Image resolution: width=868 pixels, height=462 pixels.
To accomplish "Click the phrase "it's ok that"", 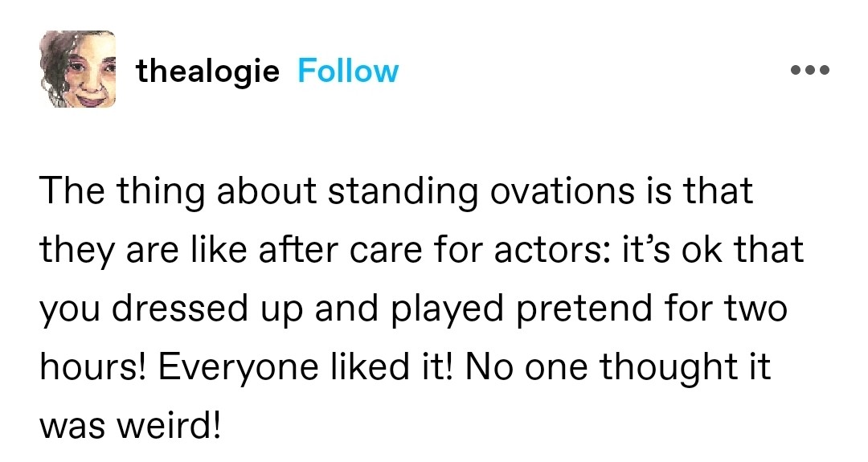I will [710, 251].
